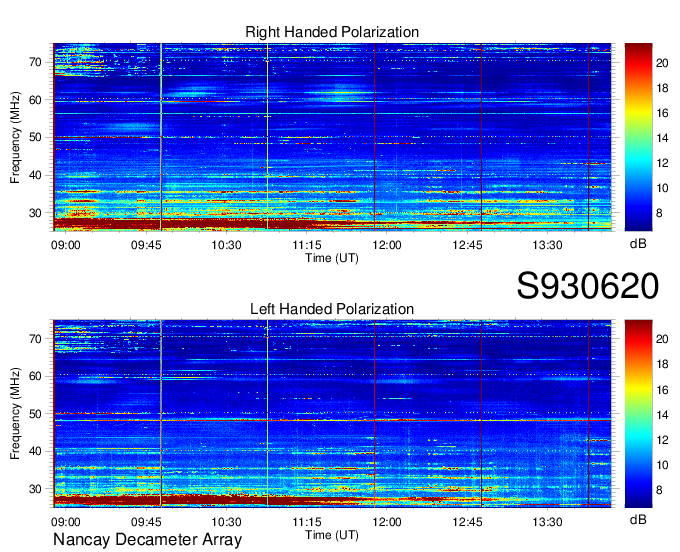Image resolution: width=680 pixels, height=552 pixels.
Task: Click the Right Handed Polarization colorbar
Action: click(638, 137)
